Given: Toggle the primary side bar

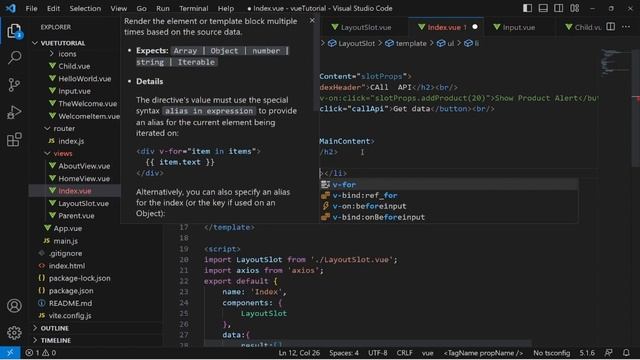Looking at the screenshot, I should click(527, 8).
